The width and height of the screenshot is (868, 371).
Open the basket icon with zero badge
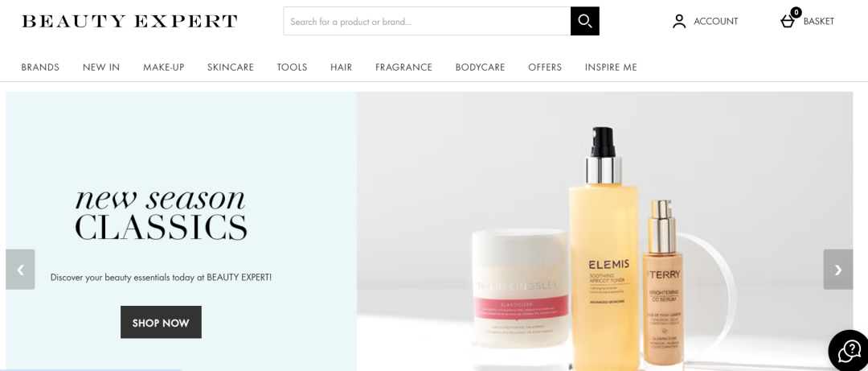tap(788, 20)
